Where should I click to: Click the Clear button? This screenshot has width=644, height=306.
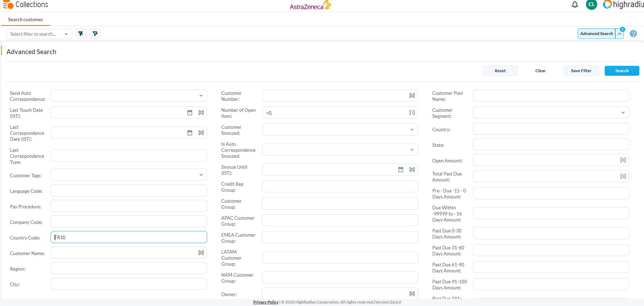(541, 71)
